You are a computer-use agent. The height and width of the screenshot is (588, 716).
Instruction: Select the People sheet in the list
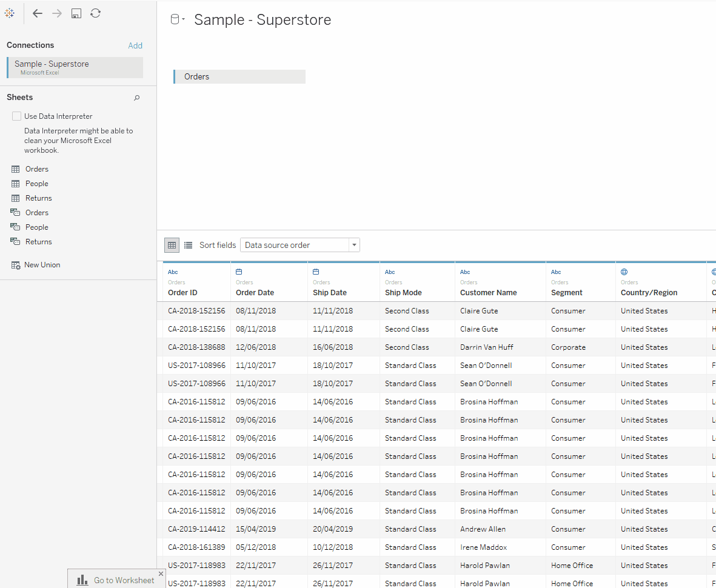click(x=36, y=184)
